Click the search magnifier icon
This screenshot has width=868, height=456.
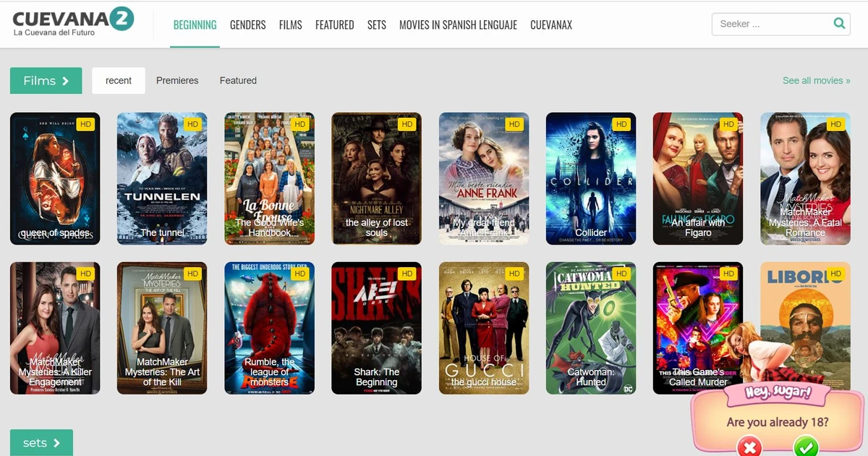pos(839,23)
